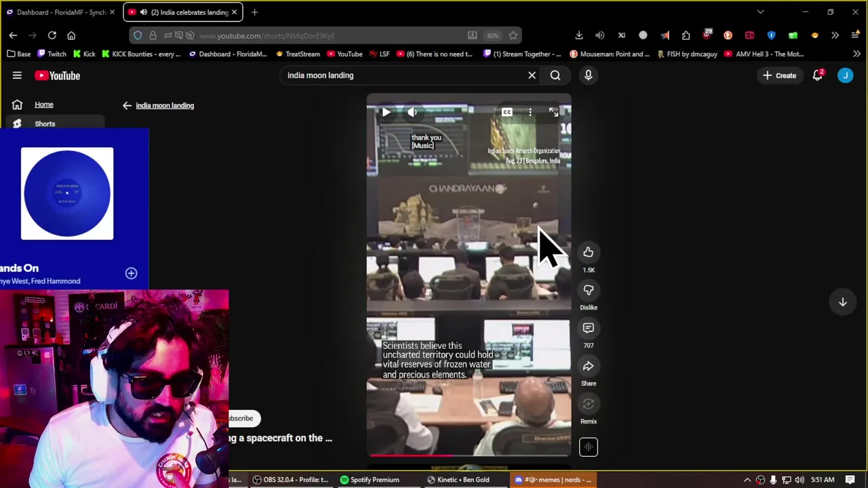The width and height of the screenshot is (868, 488).
Task: Open the YouTube hamburger guide menu
Action: pos(17,75)
